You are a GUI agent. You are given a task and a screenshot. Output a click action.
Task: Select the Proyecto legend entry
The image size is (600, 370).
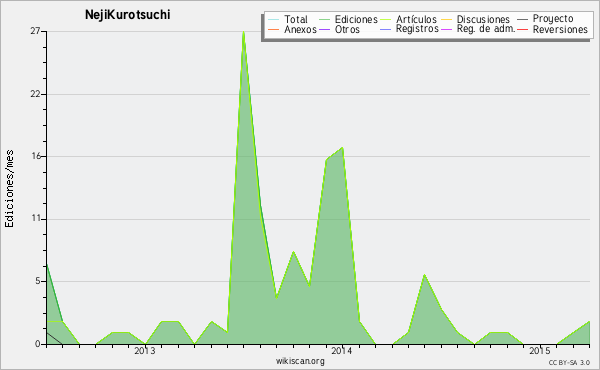pyautogui.click(x=553, y=19)
